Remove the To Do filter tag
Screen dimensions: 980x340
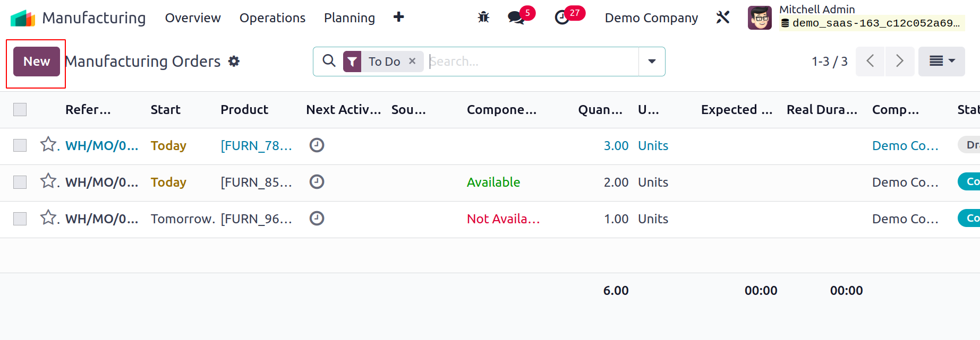pos(412,62)
